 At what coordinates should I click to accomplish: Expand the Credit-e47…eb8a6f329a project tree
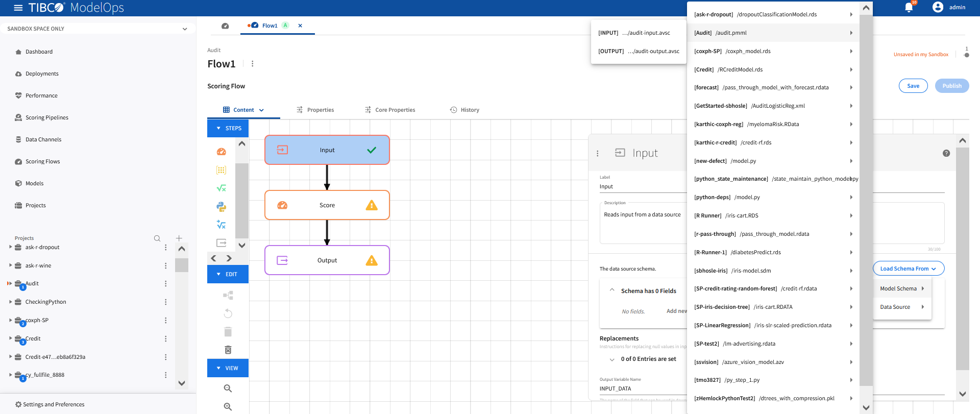[x=11, y=357]
